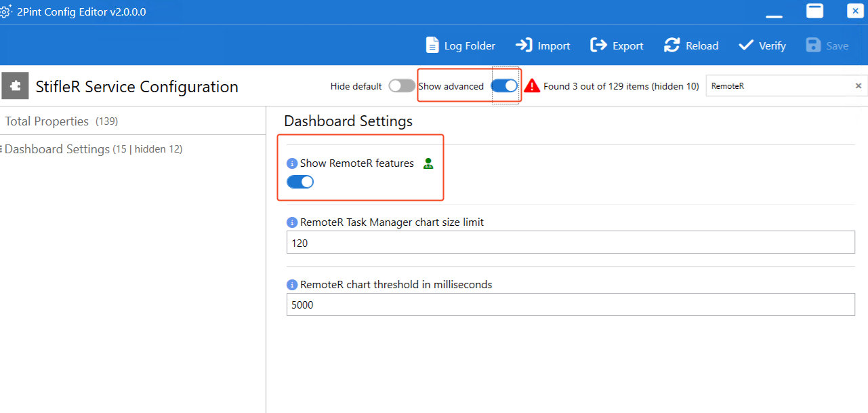Click info icon for RemoteR chart threshold

pos(292,285)
